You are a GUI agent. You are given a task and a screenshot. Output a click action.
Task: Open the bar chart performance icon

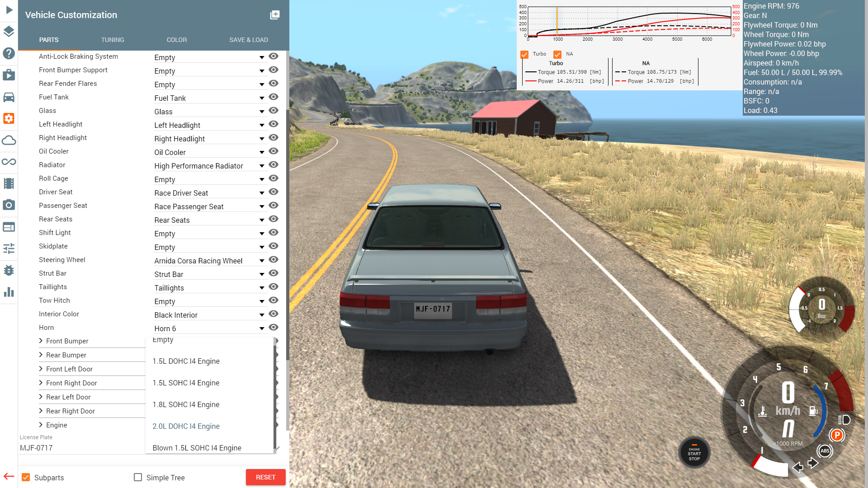[x=9, y=292]
